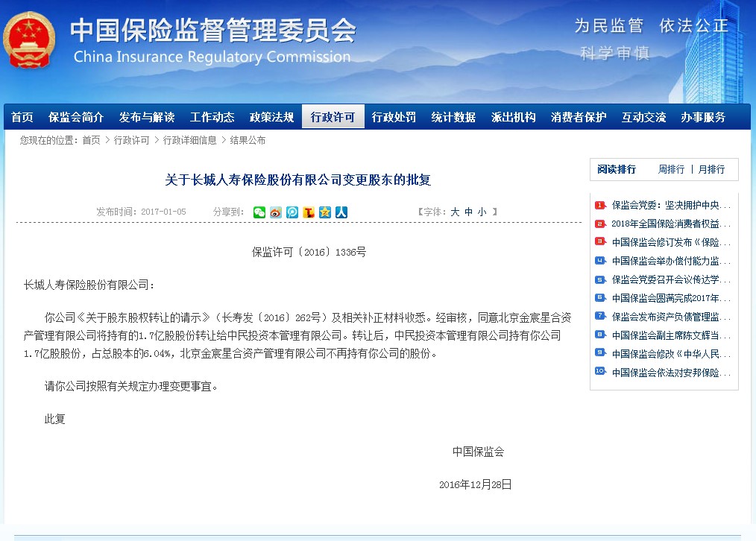Open 统计数据 menu item
756x541 pixels.
click(453, 117)
